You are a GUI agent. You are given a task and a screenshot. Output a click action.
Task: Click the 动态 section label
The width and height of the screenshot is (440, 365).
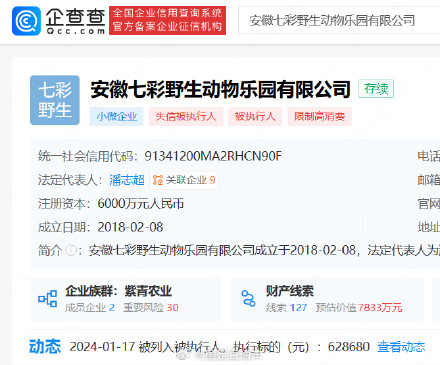click(x=45, y=347)
